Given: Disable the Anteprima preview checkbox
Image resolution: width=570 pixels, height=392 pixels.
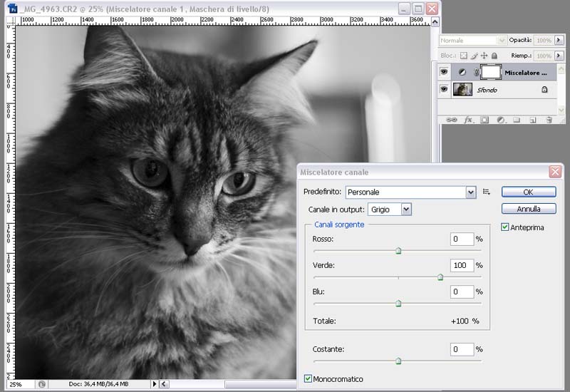Looking at the screenshot, I should coord(505,227).
